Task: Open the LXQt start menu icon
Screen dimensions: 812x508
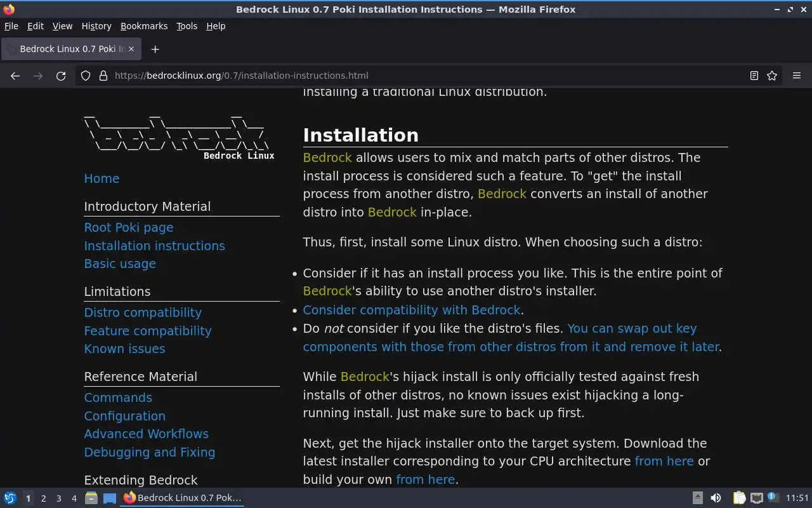Action: pos(10,498)
